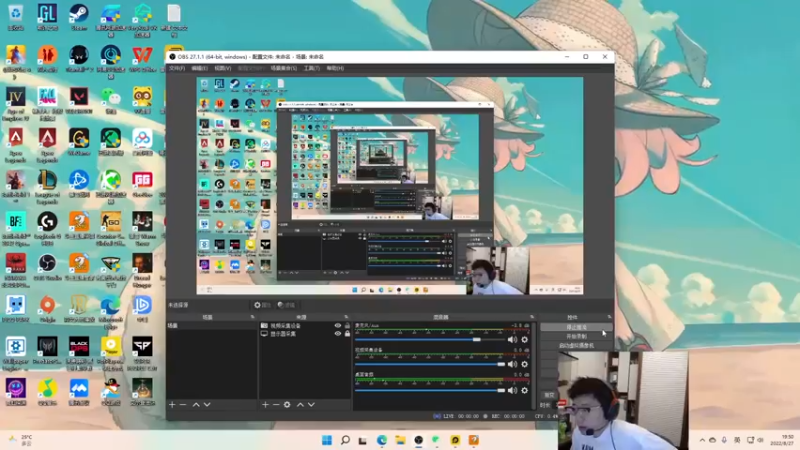Remove the selected scene with minus icon
Screen dimensions: 800x450
(183, 405)
